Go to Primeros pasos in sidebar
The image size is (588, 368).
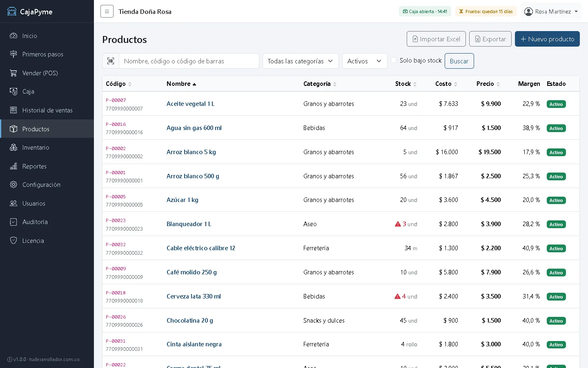[47, 54]
